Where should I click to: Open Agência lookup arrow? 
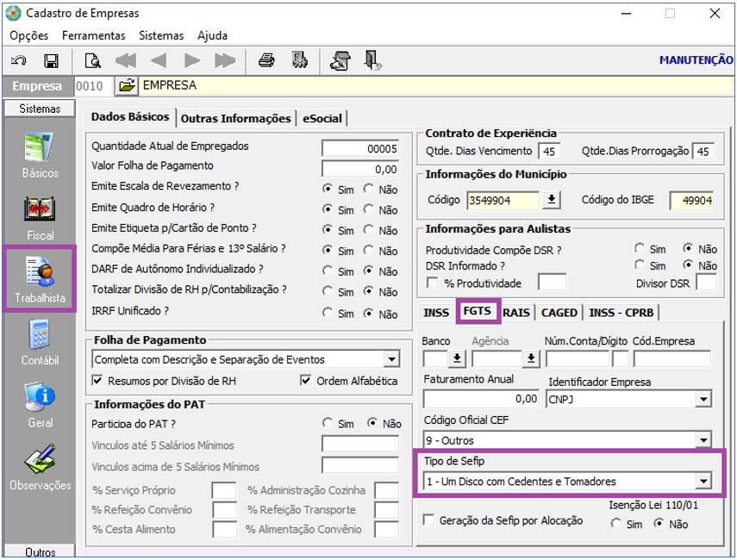(531, 359)
